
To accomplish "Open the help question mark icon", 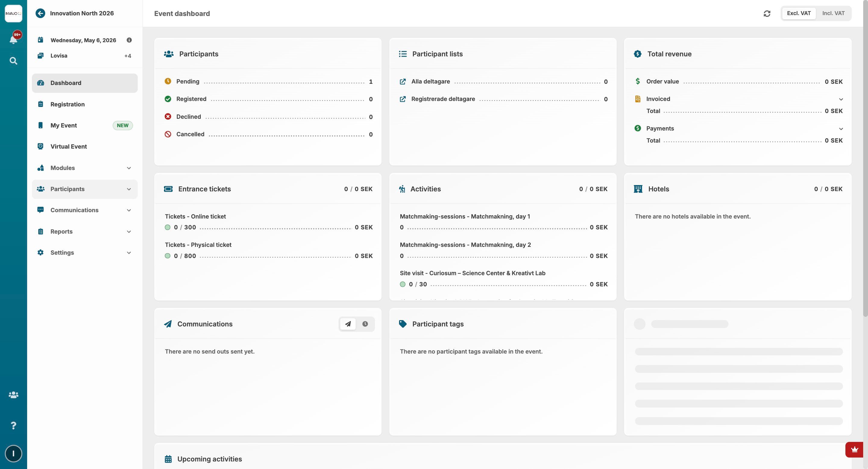I will coord(13,426).
